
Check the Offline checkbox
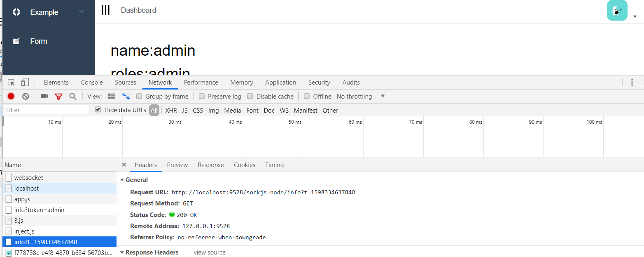pyautogui.click(x=307, y=96)
